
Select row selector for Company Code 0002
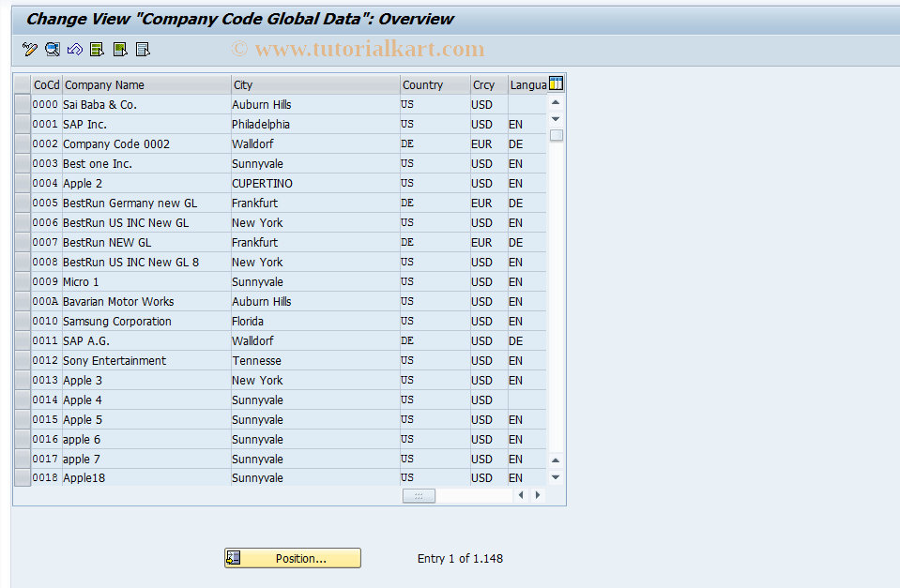[x=23, y=144]
